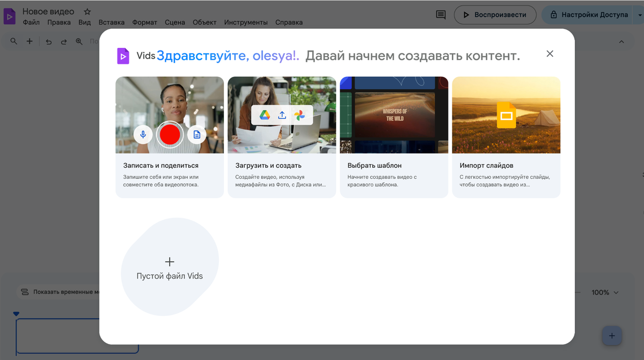Click the upload arrow icon
This screenshot has width=644, height=360.
click(282, 115)
